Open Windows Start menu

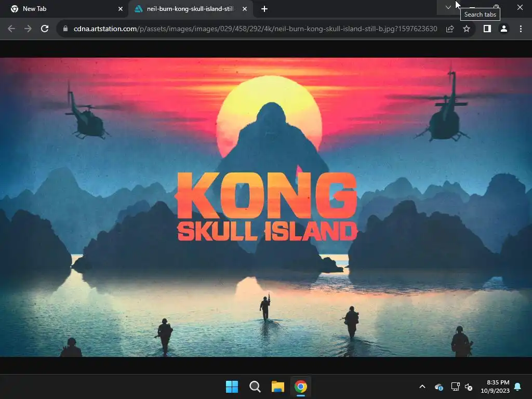(232, 387)
